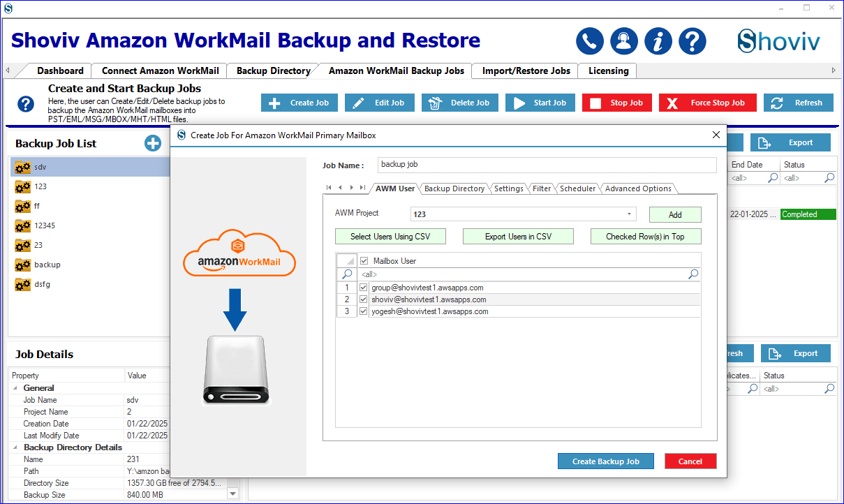Open the main Backup Directory tab beside Connect Amazon WorkMail

click(x=274, y=71)
